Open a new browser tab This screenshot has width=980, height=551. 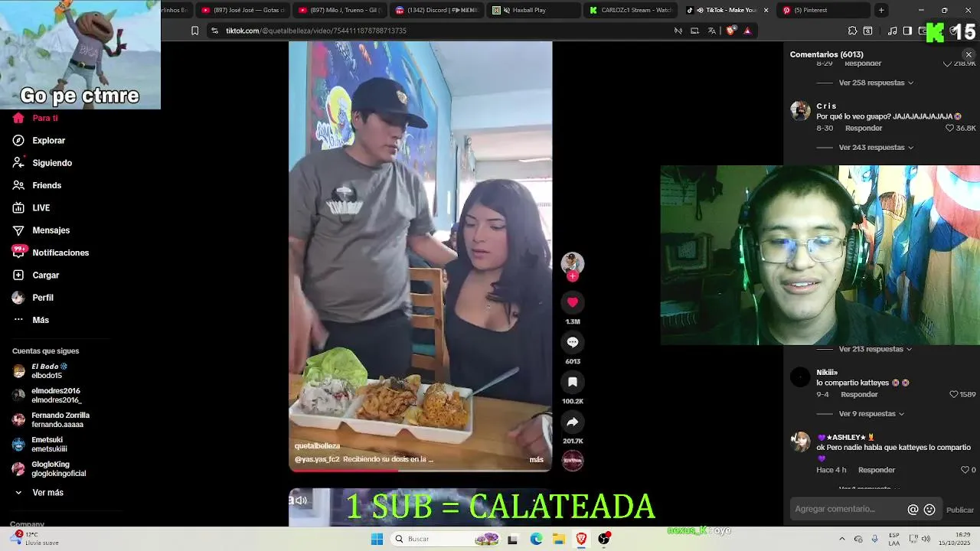[881, 10]
